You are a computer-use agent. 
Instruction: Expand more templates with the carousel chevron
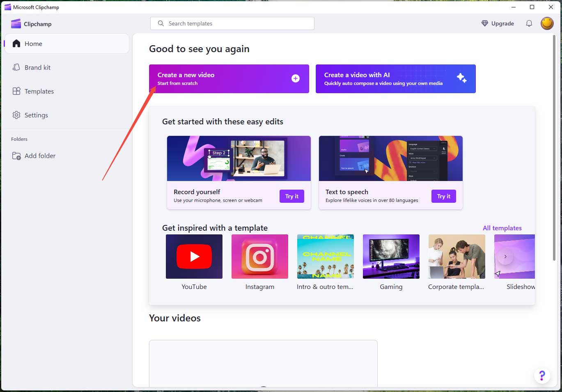coord(505,256)
